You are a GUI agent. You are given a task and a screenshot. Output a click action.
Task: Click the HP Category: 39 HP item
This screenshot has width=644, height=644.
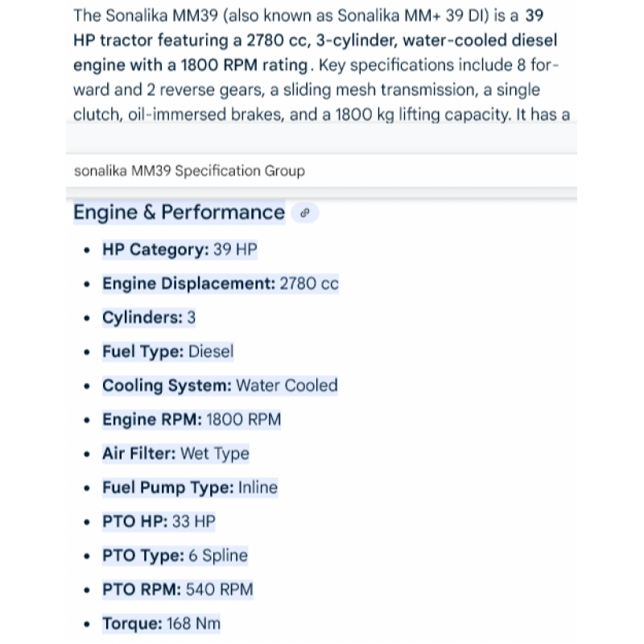coord(180,250)
